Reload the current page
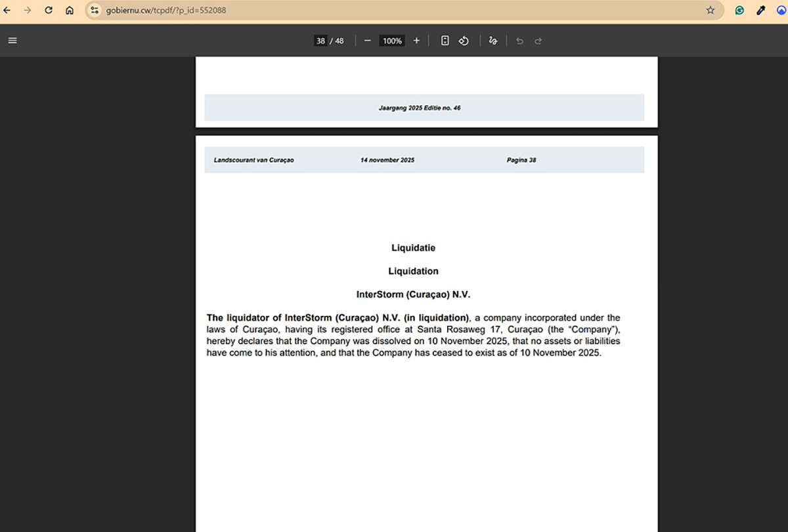788x532 pixels. coord(48,11)
